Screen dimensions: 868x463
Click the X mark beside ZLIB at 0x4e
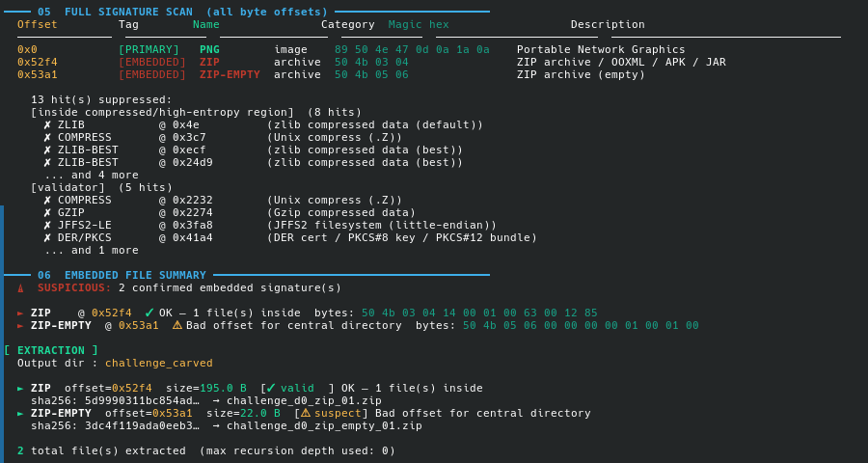47,125
